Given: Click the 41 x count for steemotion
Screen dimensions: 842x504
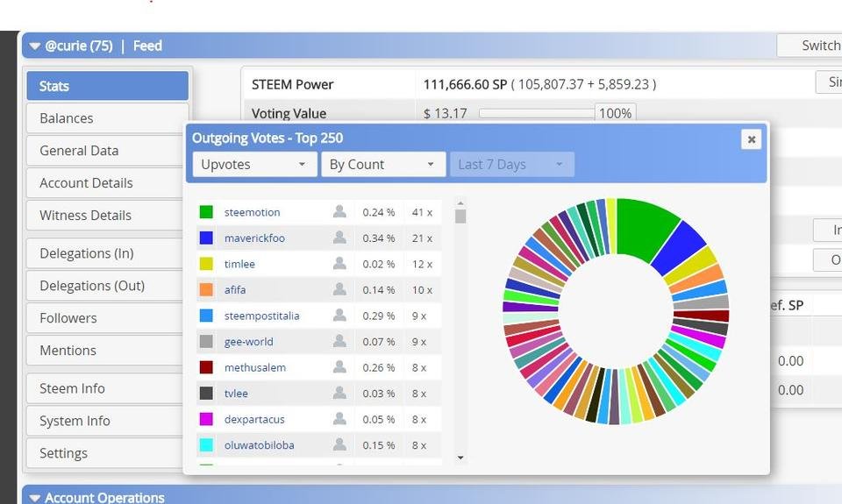Looking at the screenshot, I should click(422, 212).
